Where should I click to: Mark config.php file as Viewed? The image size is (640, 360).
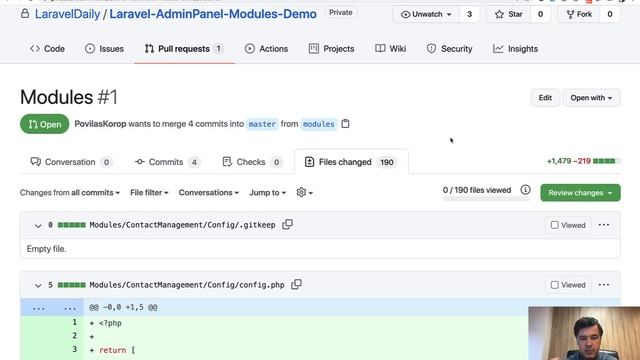pos(568,285)
